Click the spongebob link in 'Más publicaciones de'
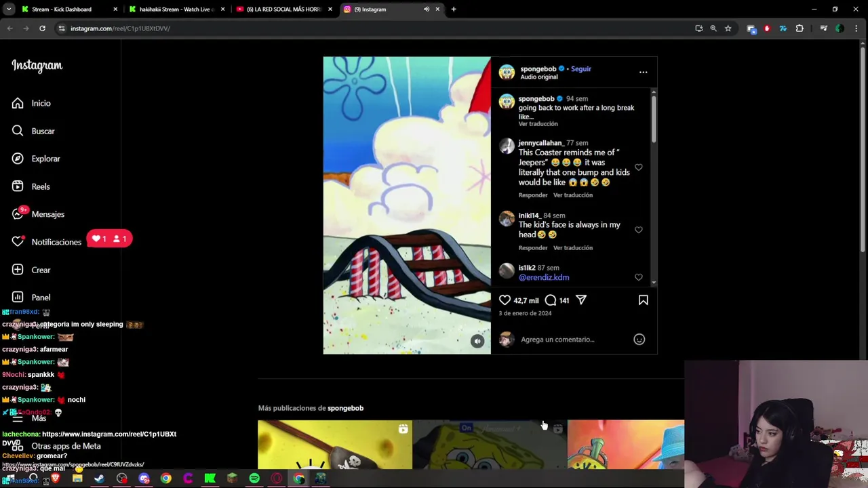Screen dimensions: 868x488 coord(345,408)
